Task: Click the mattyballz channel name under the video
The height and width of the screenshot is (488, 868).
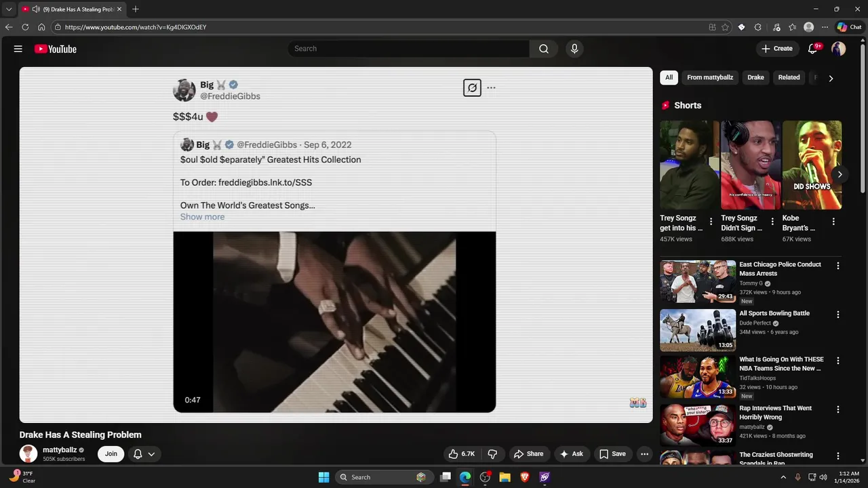Action: pos(60,450)
